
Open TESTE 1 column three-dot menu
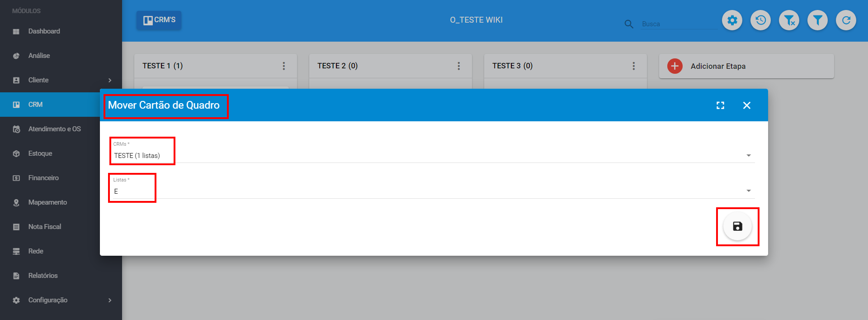[x=284, y=66]
